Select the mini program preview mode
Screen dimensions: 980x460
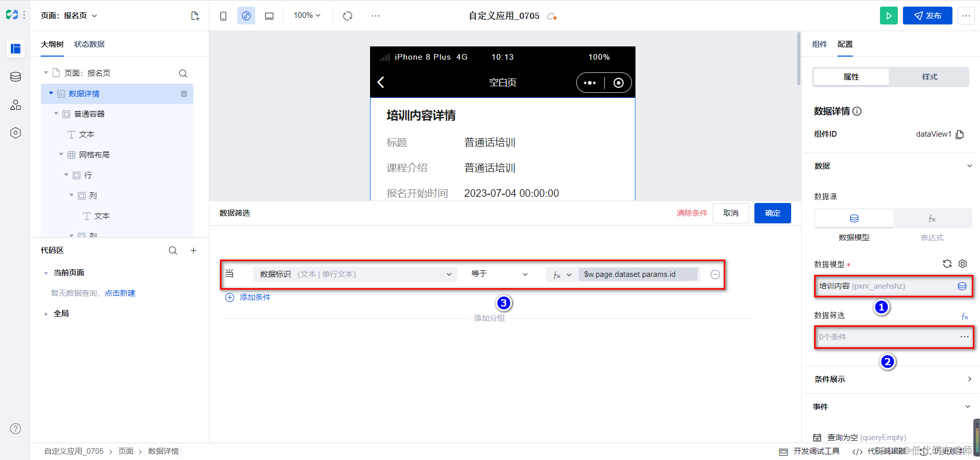[246, 16]
